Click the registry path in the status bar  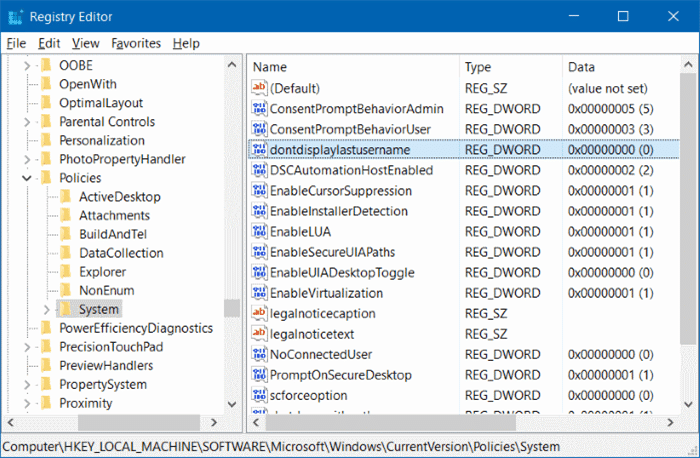(281, 446)
